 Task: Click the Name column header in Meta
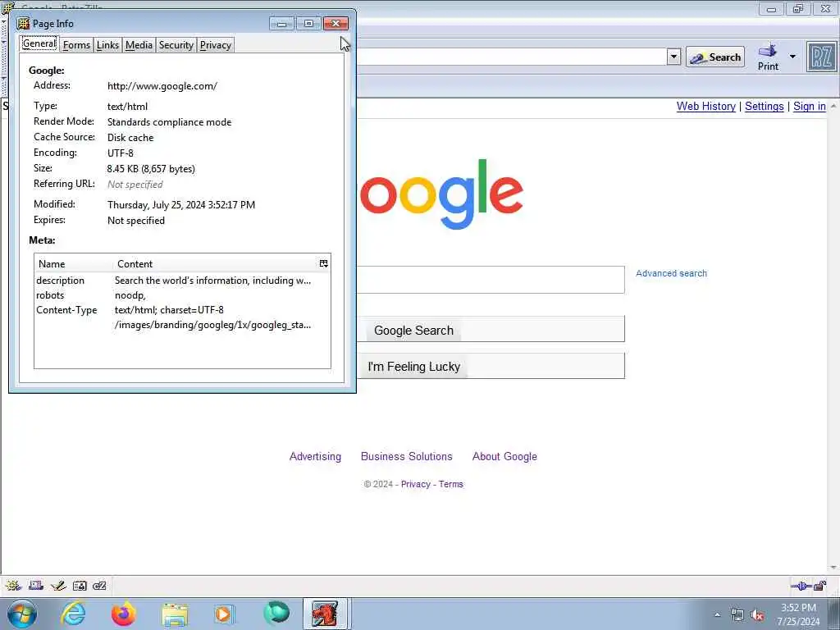(x=73, y=263)
